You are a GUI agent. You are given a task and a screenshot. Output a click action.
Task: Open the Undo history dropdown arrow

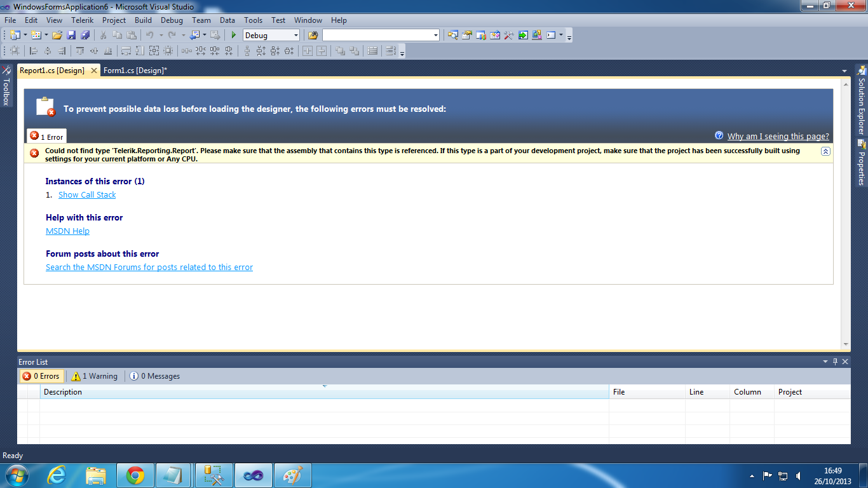click(160, 36)
